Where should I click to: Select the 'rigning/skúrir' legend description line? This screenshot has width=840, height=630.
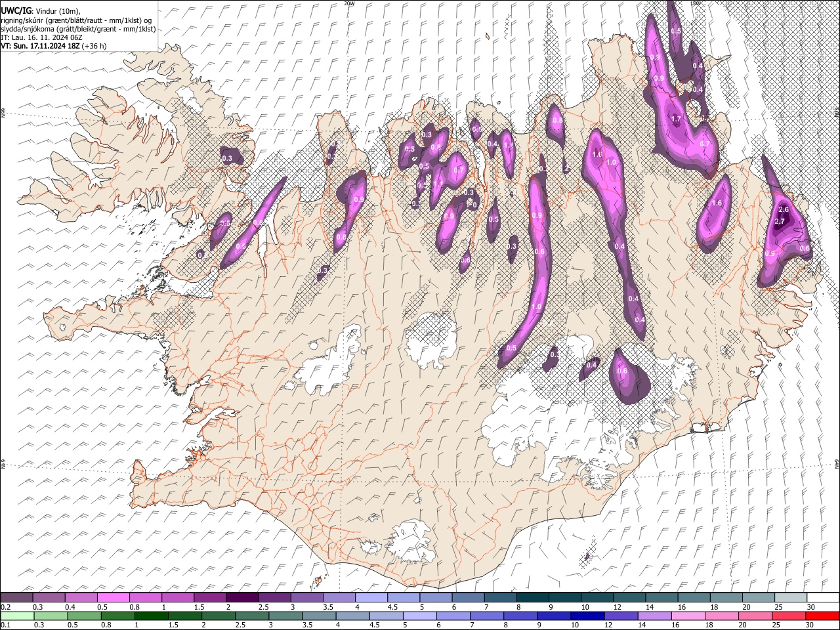[77, 20]
